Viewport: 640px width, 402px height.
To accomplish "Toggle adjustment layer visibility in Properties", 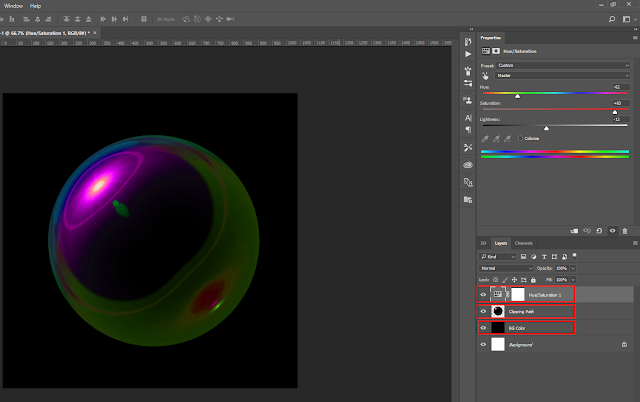I will click(612, 231).
